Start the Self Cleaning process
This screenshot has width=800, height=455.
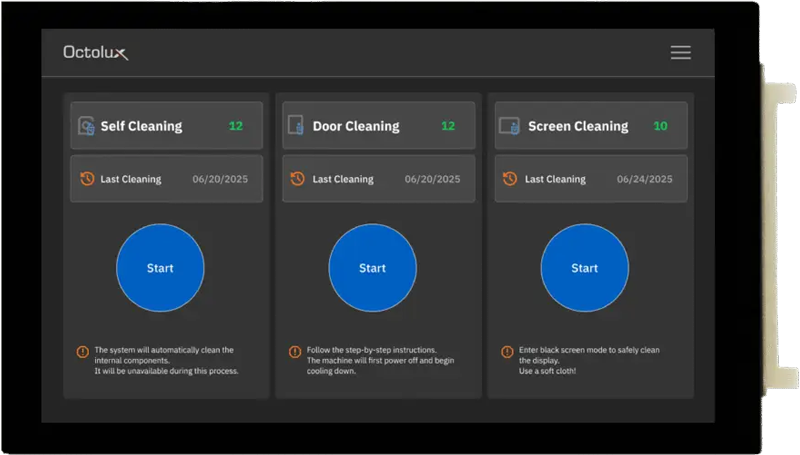coord(160,268)
